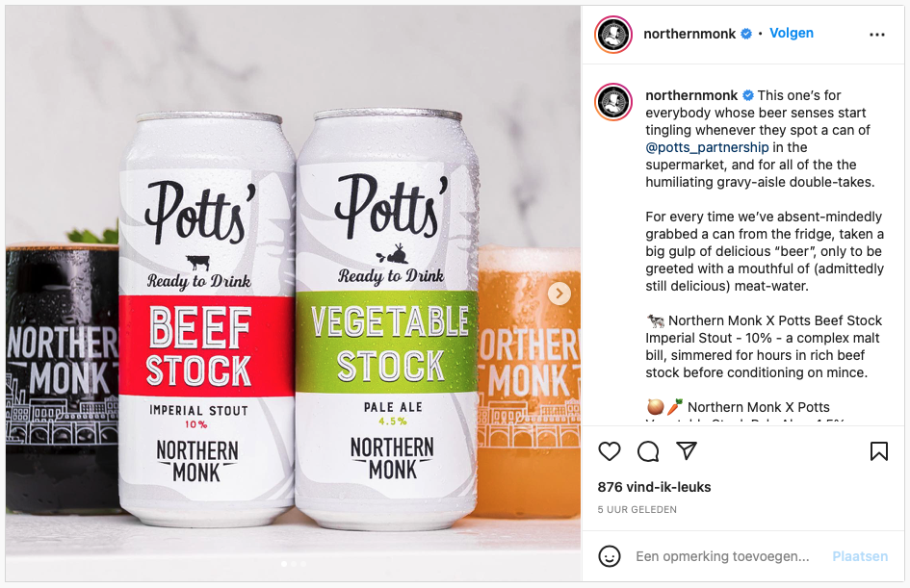Image resolution: width=910 pixels, height=588 pixels.
Task: Open northernmonk username in the caption
Action: click(691, 95)
